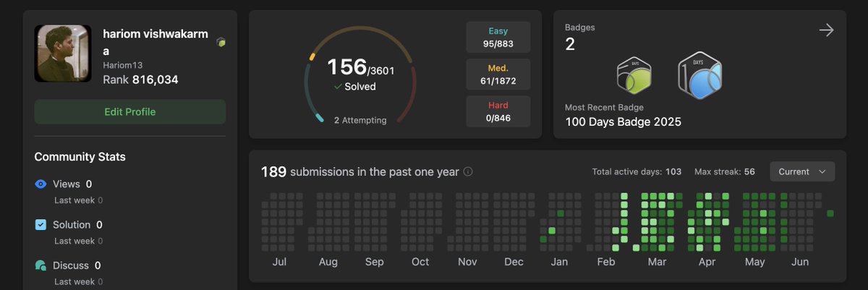The height and width of the screenshot is (290, 868).
Task: Click the username Hariom13
Action: [x=123, y=65]
